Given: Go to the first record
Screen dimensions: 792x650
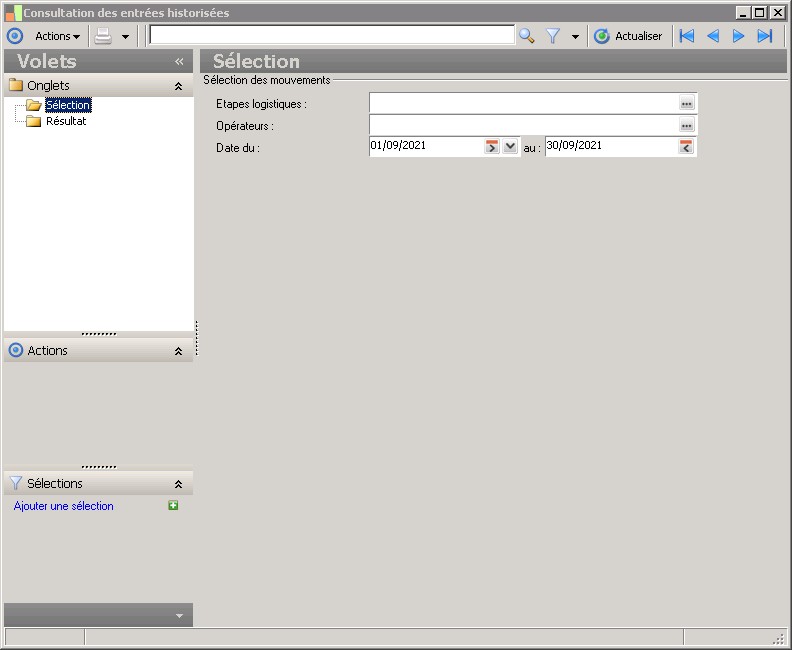Looking at the screenshot, I should coord(687,36).
